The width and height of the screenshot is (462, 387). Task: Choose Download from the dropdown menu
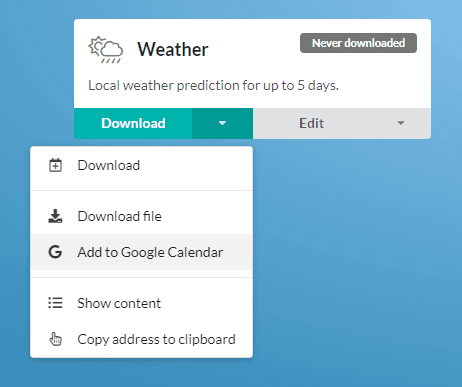pos(141,165)
